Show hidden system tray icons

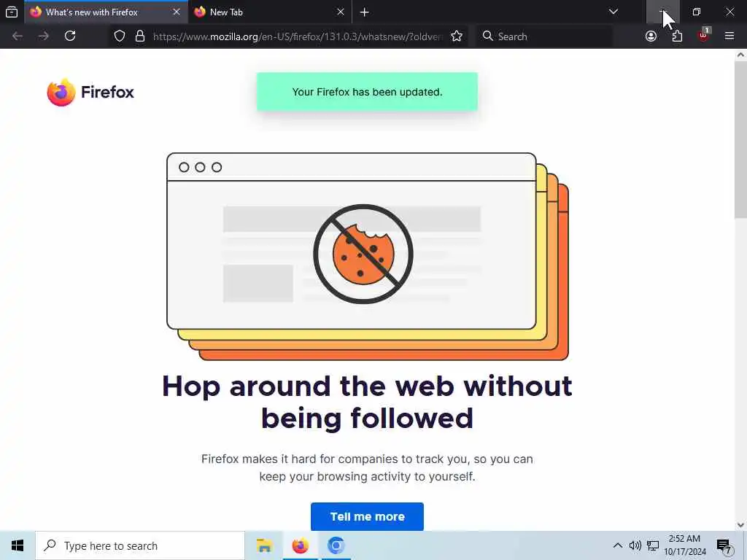point(617,545)
